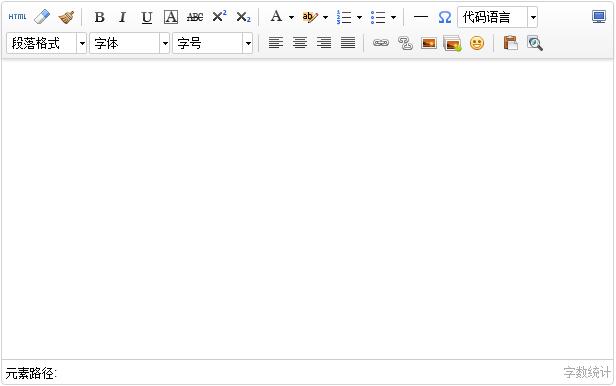Open search and replace magnifier

pyautogui.click(x=535, y=43)
